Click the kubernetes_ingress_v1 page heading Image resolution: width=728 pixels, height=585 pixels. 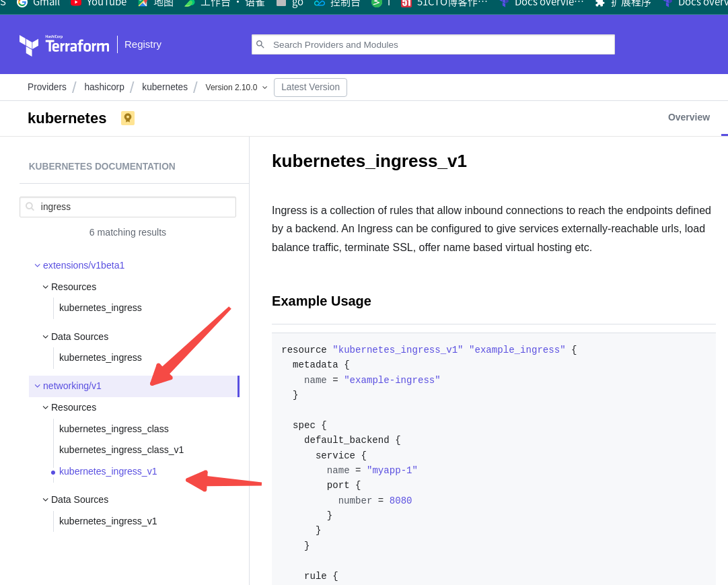369,162
